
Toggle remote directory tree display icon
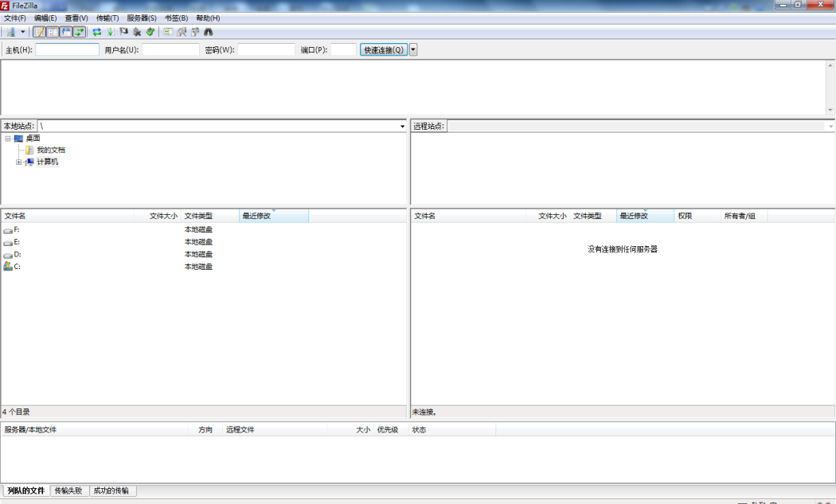point(66,32)
